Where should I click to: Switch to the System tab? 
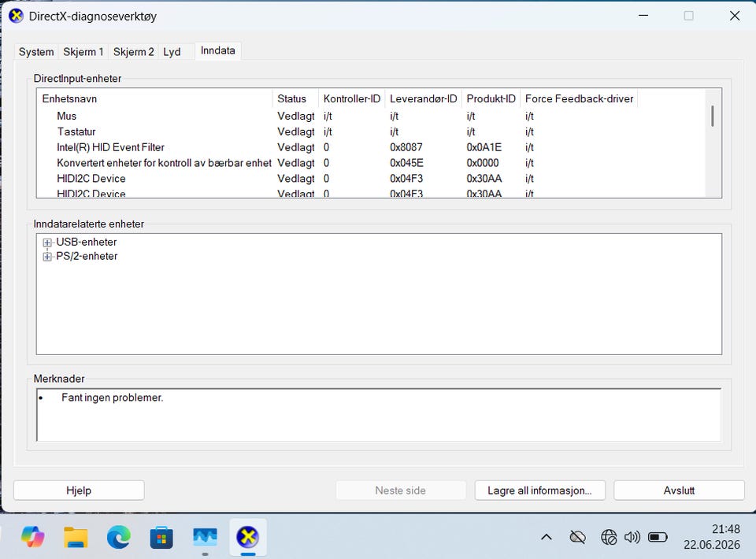pos(36,51)
